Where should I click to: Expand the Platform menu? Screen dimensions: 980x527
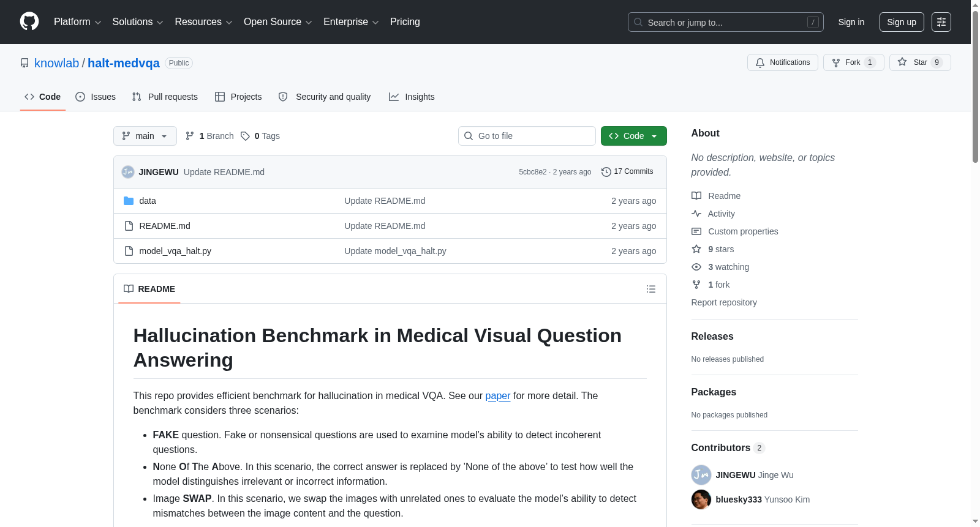[x=78, y=22]
